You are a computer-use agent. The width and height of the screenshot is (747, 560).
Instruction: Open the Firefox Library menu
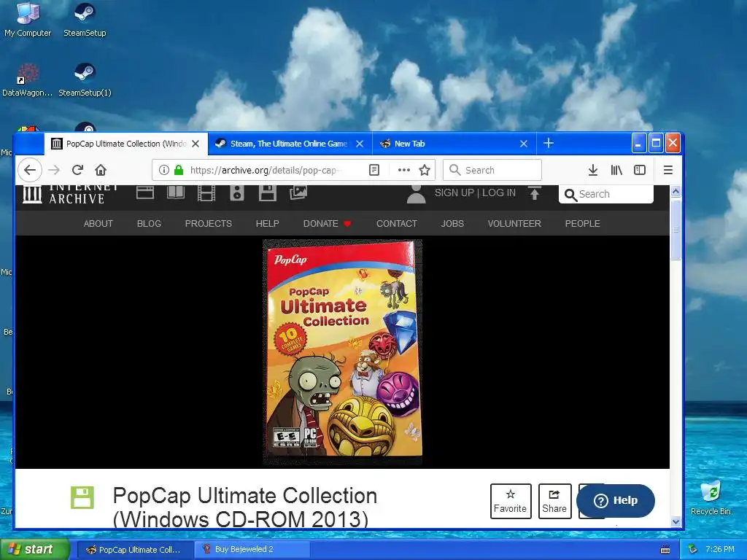point(616,170)
